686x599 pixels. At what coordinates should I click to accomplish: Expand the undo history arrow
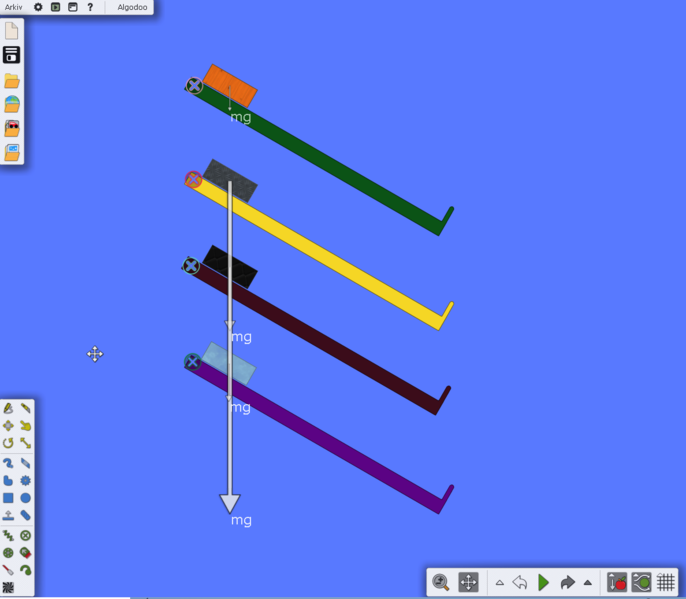499,582
